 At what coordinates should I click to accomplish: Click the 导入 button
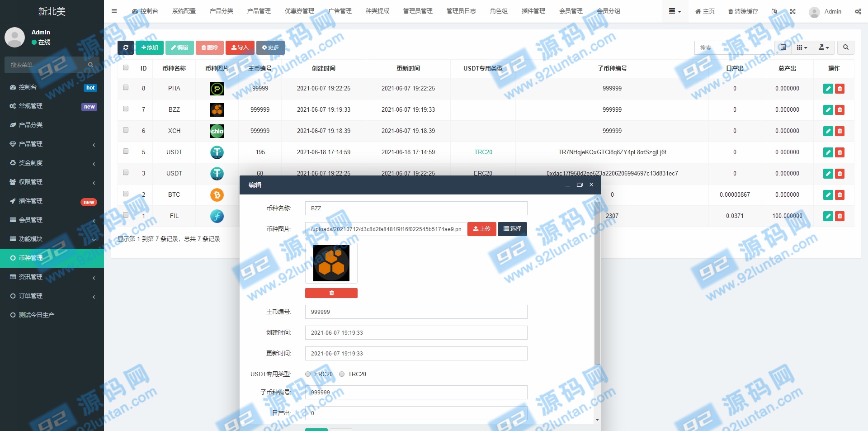tap(240, 47)
